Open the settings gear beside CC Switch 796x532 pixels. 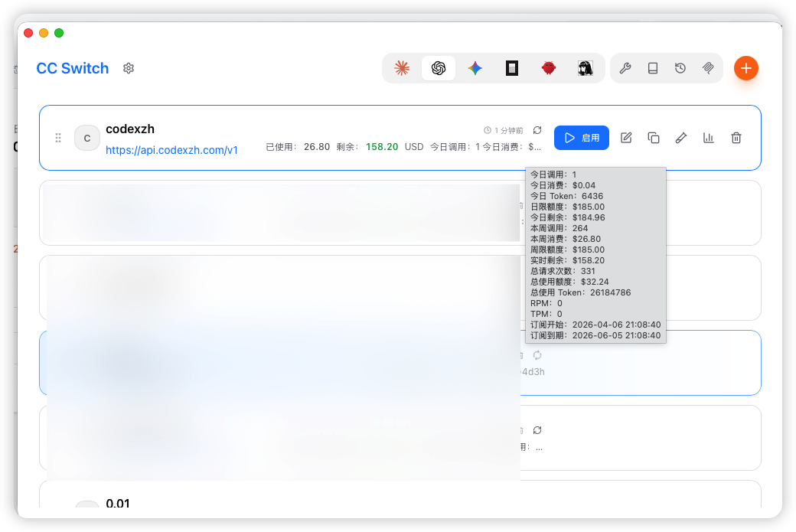tap(129, 68)
